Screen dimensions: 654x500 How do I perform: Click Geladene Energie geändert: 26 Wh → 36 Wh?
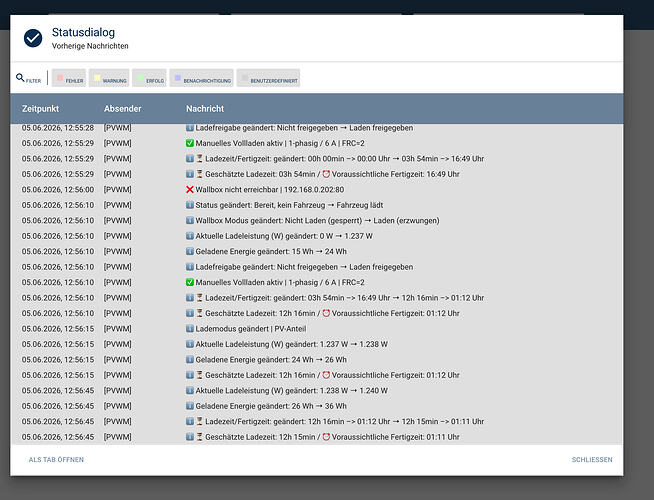click(x=271, y=406)
